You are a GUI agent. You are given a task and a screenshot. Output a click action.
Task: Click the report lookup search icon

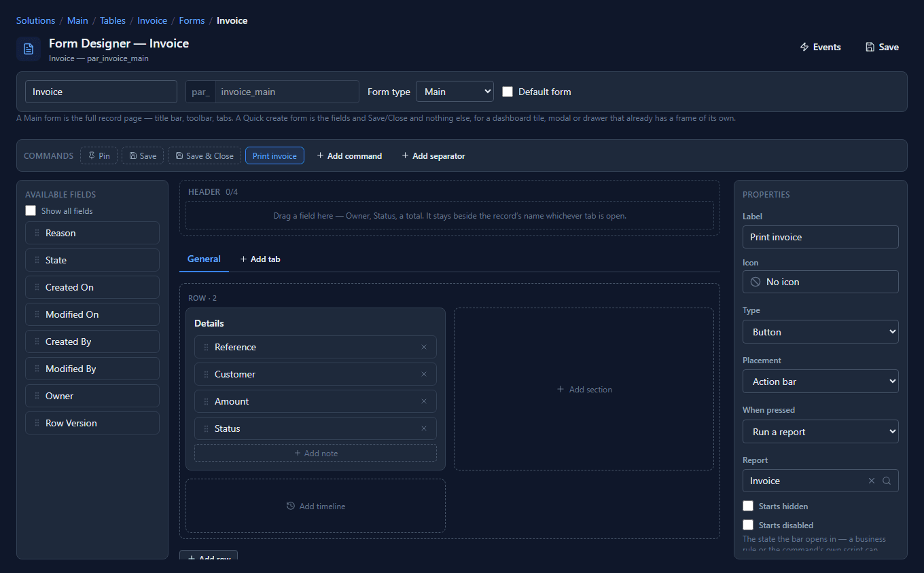pyautogui.click(x=887, y=481)
